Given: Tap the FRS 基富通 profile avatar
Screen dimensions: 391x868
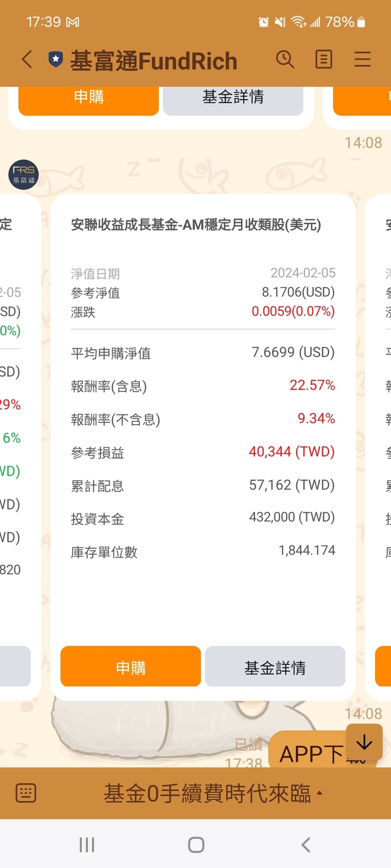Looking at the screenshot, I should [24, 175].
